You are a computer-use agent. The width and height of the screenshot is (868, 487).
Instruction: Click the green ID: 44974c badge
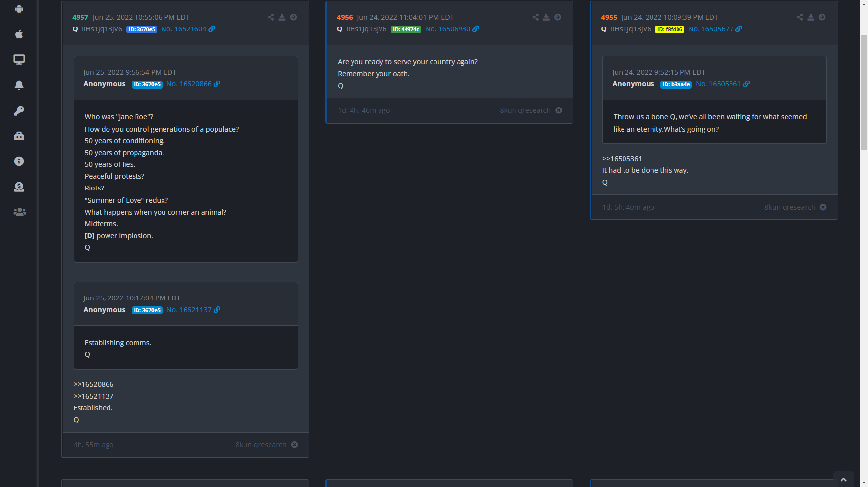point(406,29)
